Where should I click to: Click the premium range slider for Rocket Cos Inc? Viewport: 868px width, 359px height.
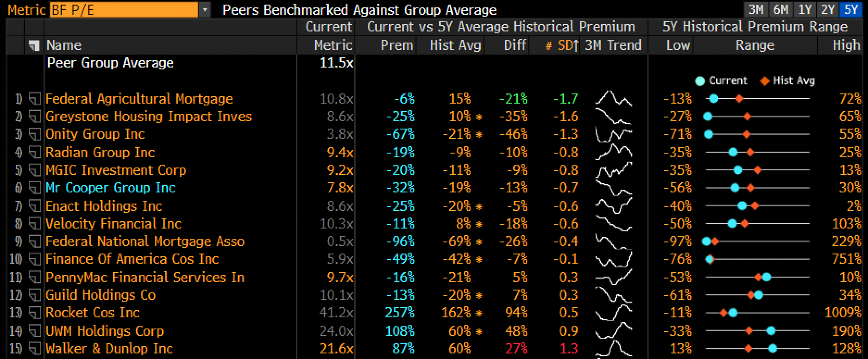757,313
